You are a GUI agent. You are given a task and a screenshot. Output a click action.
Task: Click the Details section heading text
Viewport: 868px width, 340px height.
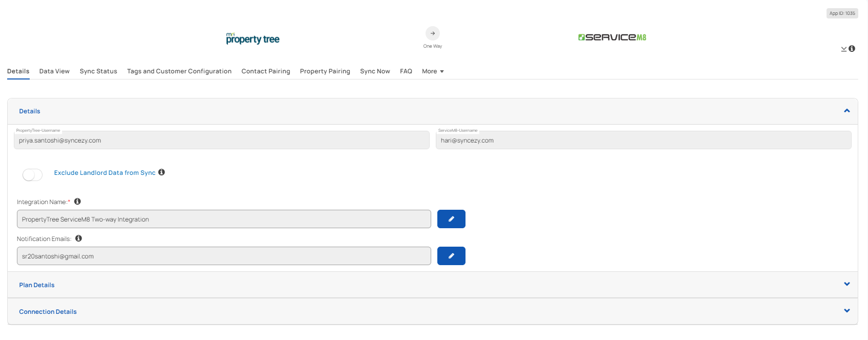point(30,111)
